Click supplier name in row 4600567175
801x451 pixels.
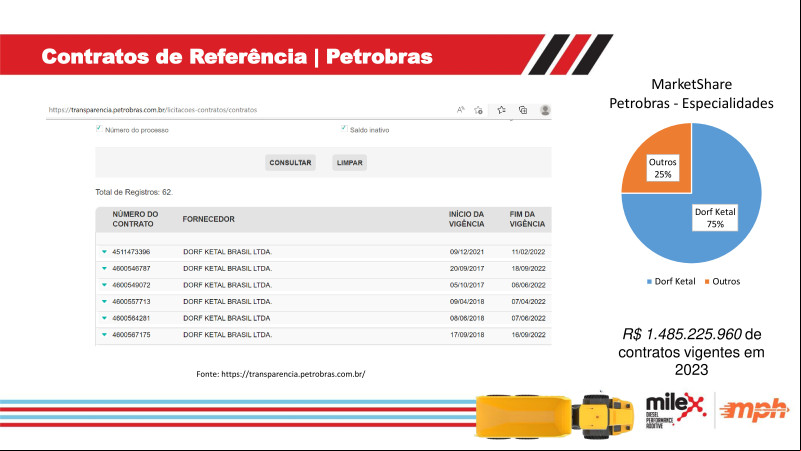227,335
